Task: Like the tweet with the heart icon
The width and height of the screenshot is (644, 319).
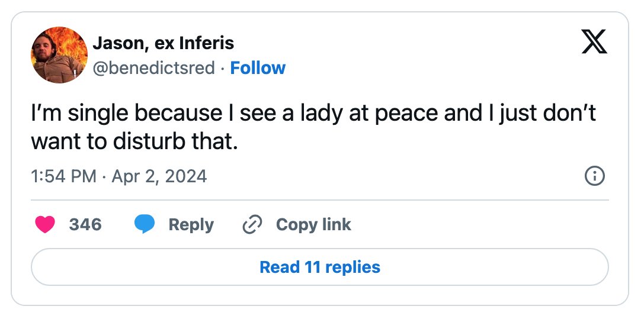Action: [45, 225]
